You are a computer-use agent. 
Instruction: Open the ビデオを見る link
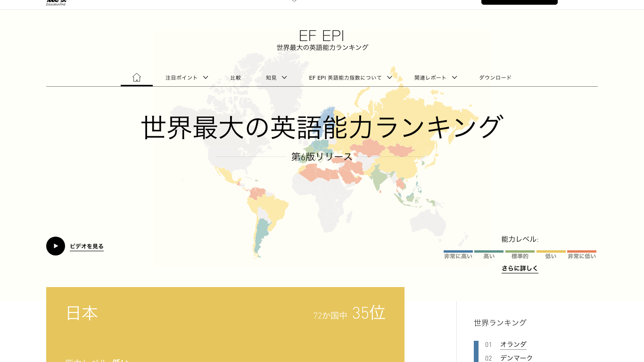tap(87, 246)
